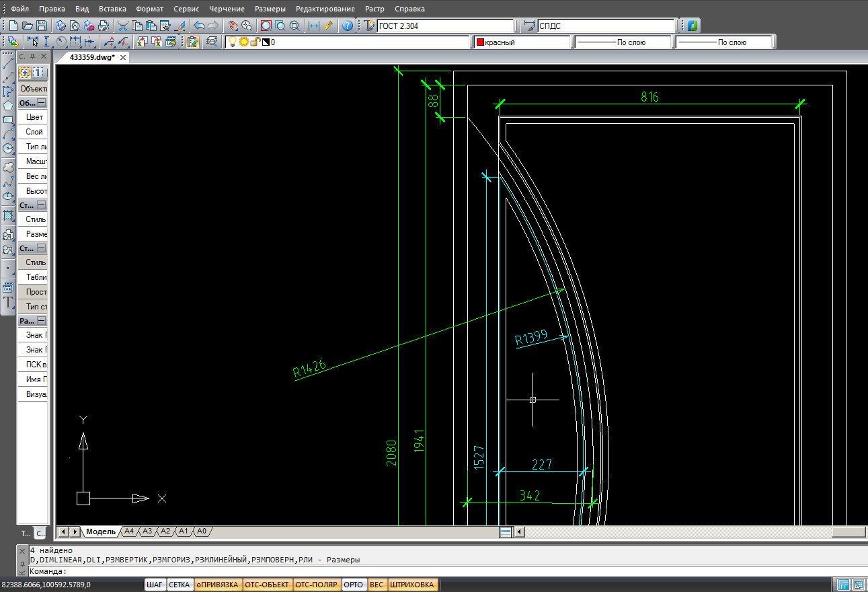Open an existing drawing file
The image size is (868, 592).
28,26
